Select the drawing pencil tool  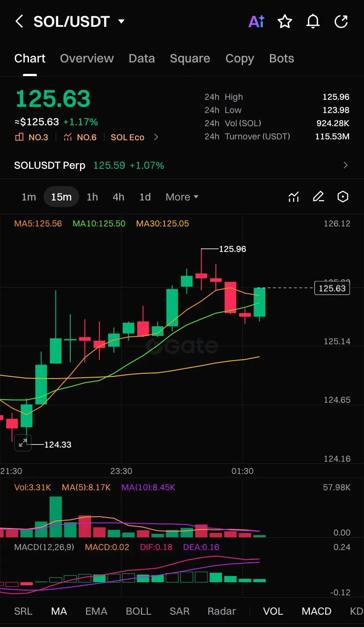pyautogui.click(x=318, y=197)
